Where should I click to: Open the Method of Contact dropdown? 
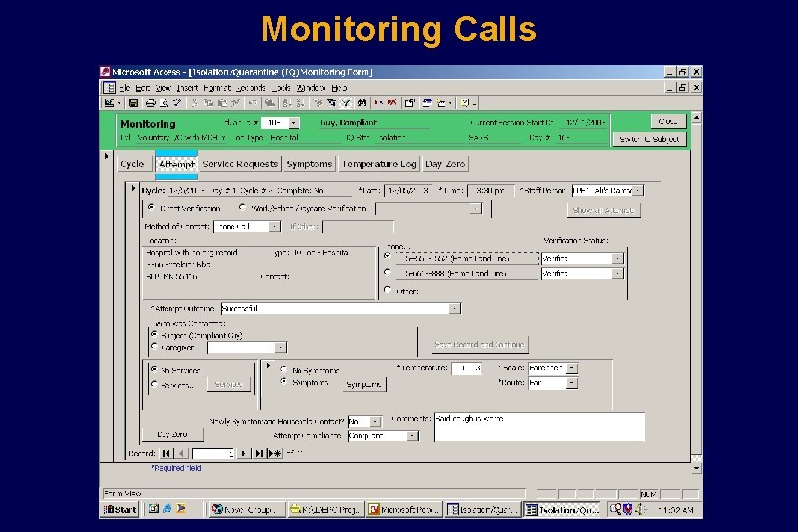click(x=274, y=226)
